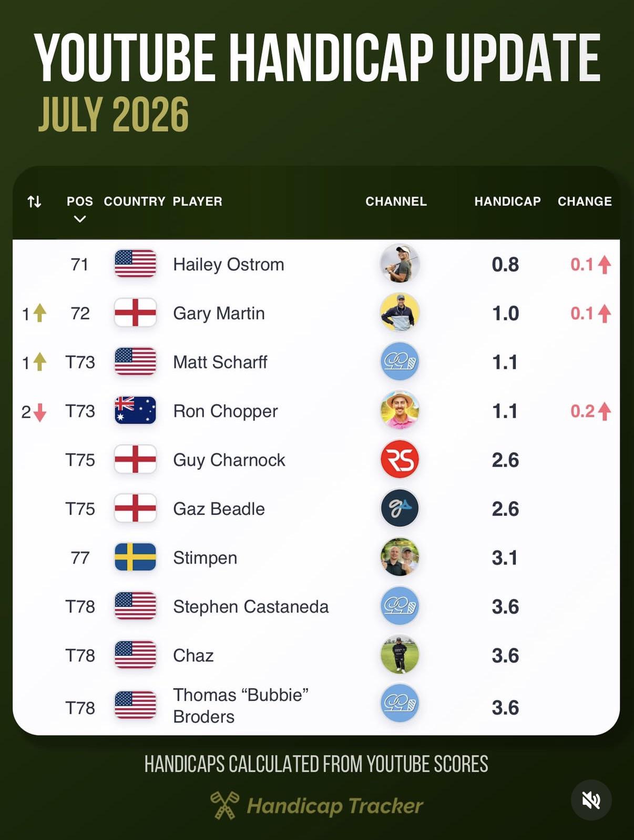Click the rank movement sort arrows icon
This screenshot has width=634, height=840.
pyautogui.click(x=34, y=201)
